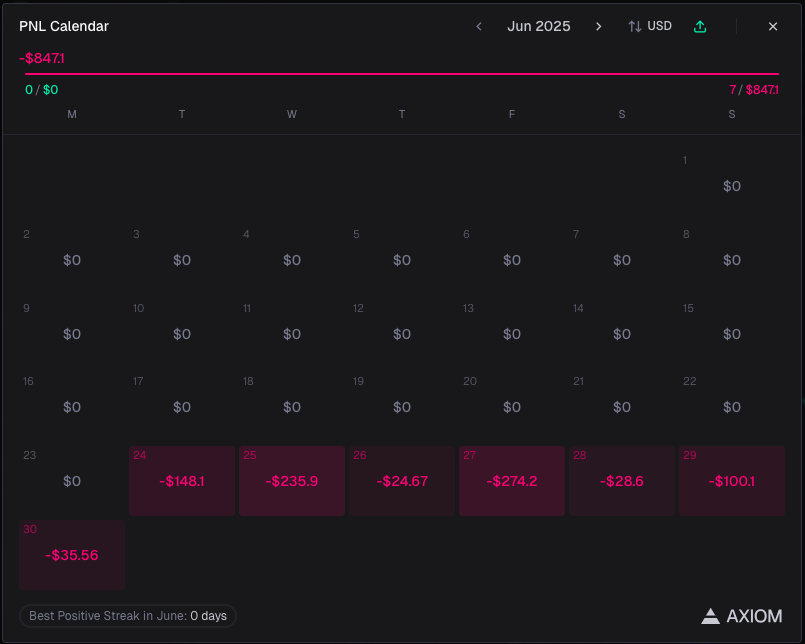Click the Best Positive Streak in June badge

click(128, 616)
